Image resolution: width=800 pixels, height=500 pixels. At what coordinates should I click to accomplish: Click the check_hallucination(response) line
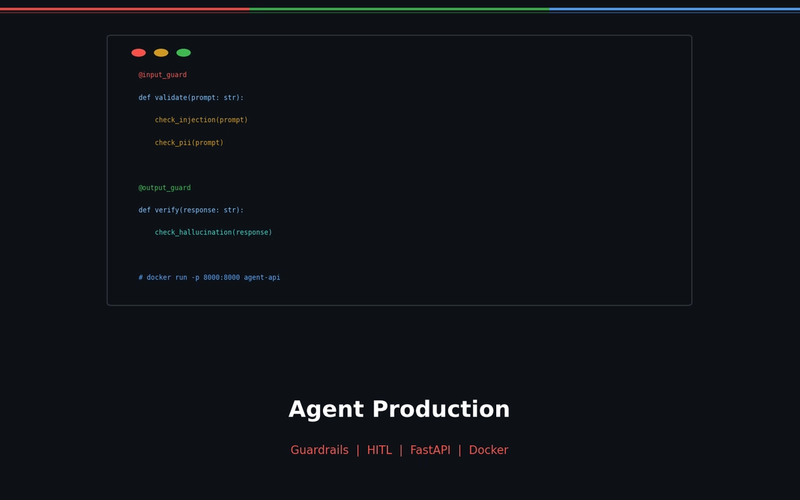[x=213, y=232]
